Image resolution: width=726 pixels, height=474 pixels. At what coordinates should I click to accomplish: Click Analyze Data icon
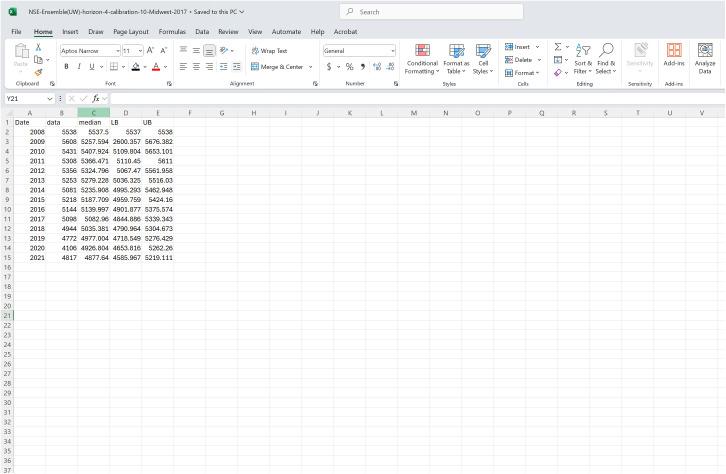click(705, 59)
